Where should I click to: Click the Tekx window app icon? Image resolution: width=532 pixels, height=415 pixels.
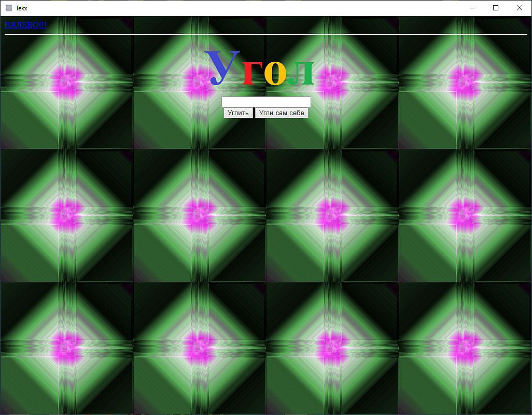click(x=9, y=8)
